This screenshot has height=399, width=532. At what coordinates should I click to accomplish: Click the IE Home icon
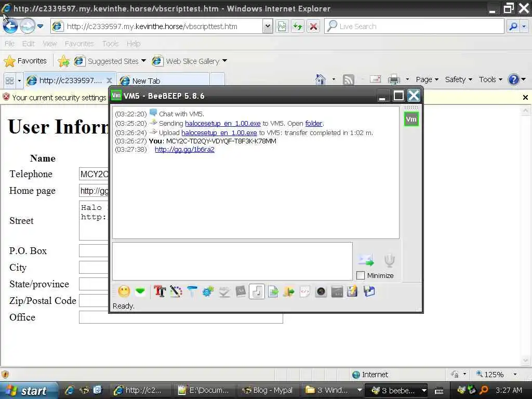320,79
